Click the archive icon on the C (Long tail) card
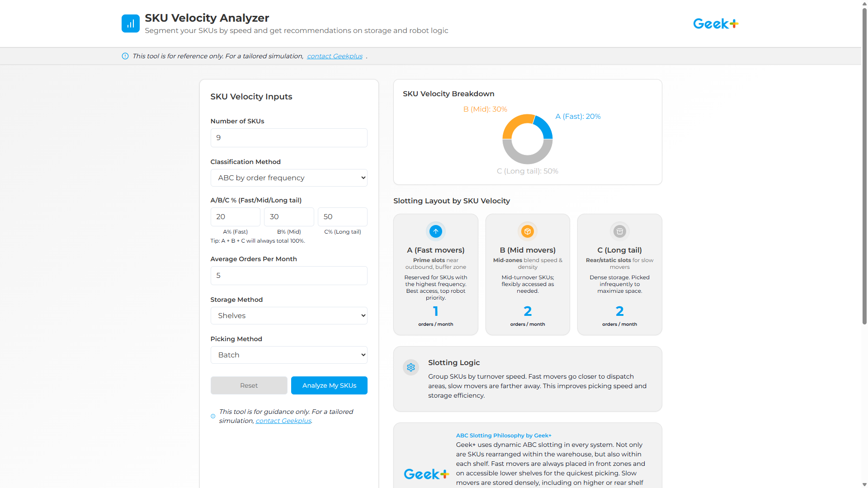This screenshot has width=868, height=488. tap(619, 231)
